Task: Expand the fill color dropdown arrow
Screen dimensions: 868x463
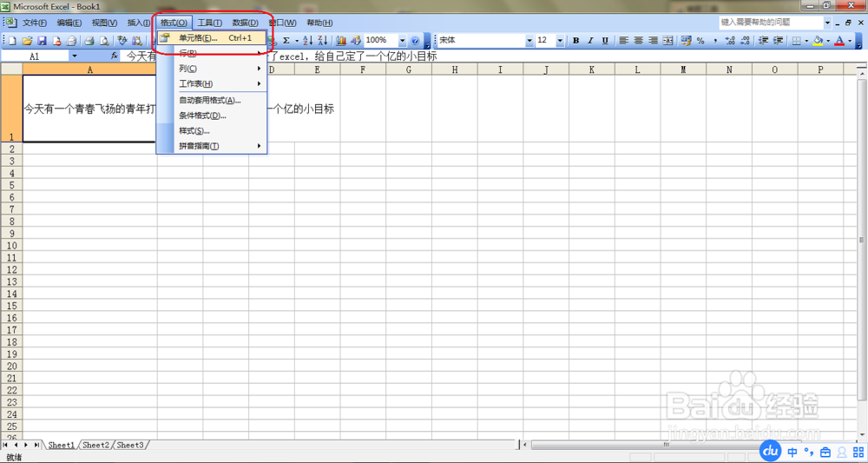Action: tap(828, 41)
